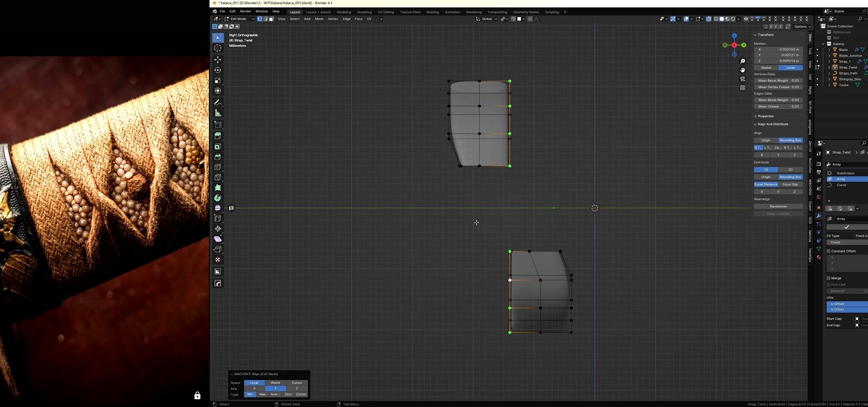Open the Edit Mode dropdown
Image resolution: width=868 pixels, height=407 pixels.
pos(239,19)
